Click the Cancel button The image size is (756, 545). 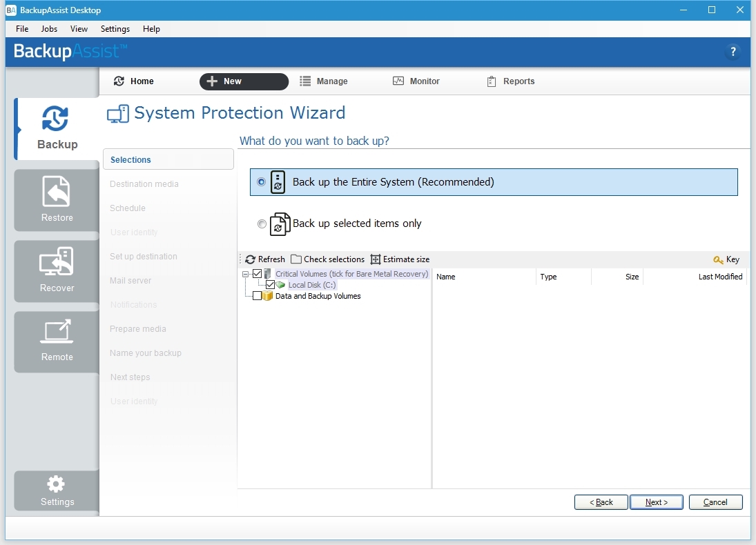point(715,502)
